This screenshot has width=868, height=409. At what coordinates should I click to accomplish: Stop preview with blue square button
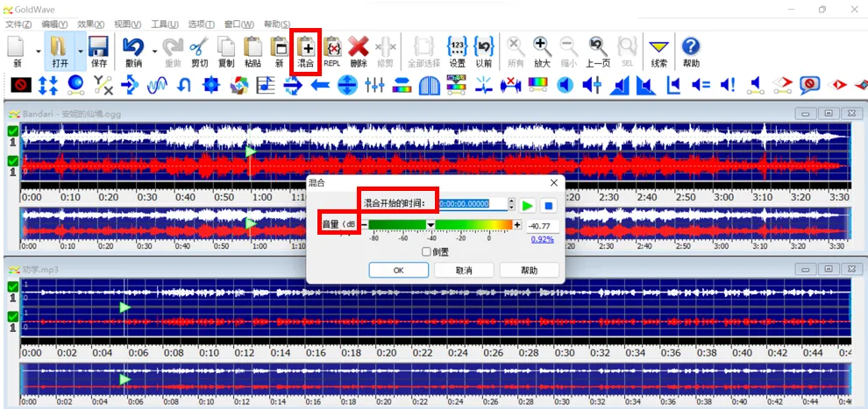[x=548, y=206]
